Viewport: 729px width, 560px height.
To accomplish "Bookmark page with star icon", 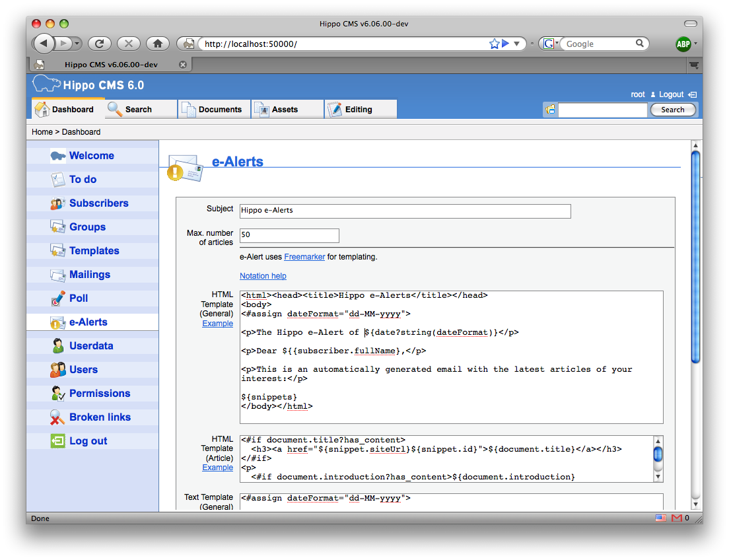I will pyautogui.click(x=494, y=44).
